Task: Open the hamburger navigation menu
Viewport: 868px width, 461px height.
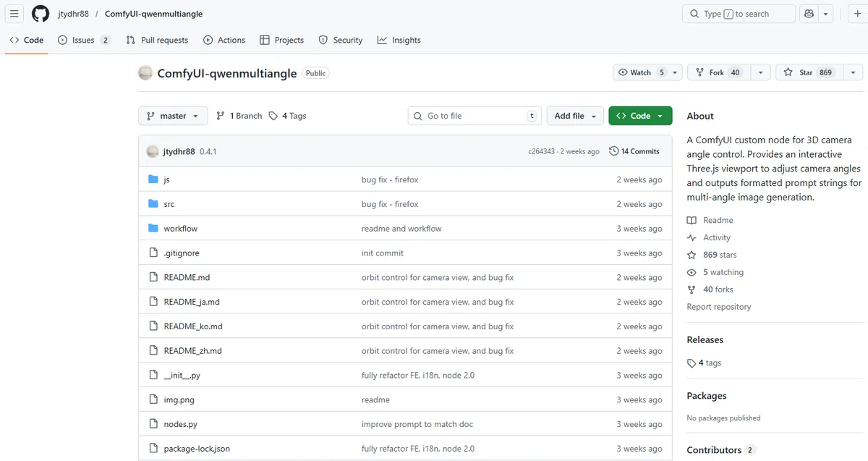Action: (x=14, y=14)
